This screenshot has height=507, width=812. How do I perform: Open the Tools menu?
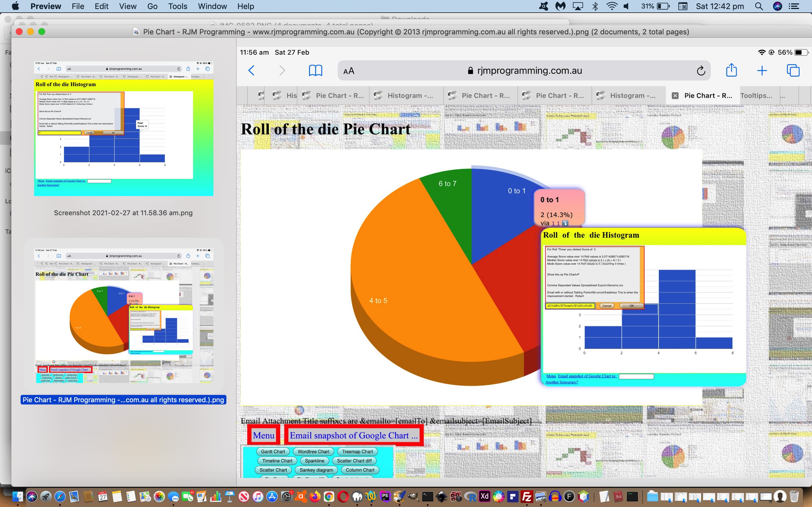[x=178, y=6]
